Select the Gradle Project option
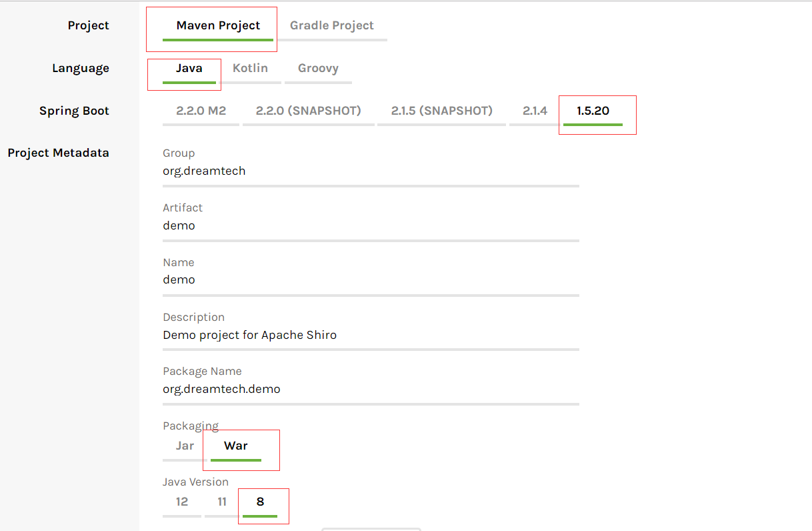This screenshot has width=812, height=531. coord(331,26)
